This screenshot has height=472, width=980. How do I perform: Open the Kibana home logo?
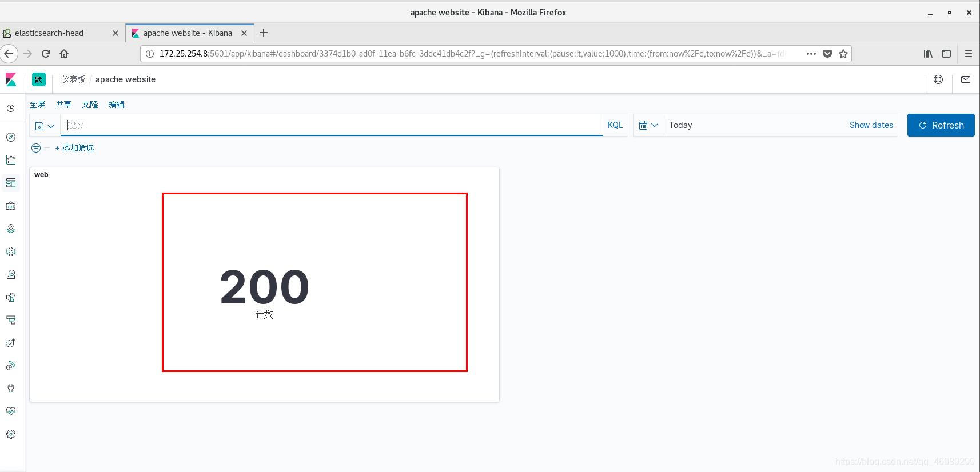pyautogui.click(x=11, y=79)
